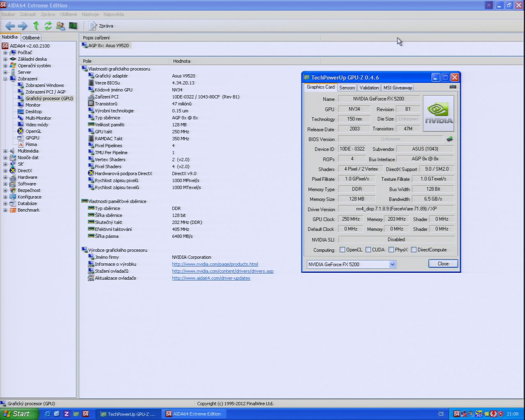Select the OpenGL tree item
The image size is (525, 420).
pyautogui.click(x=33, y=131)
